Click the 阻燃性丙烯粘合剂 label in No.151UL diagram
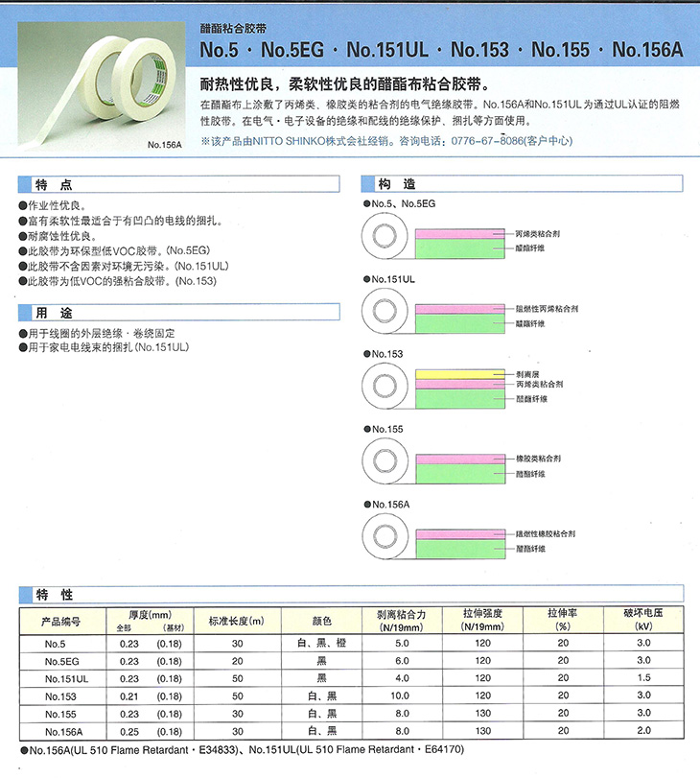This screenshot has width=700, height=778. click(x=547, y=309)
